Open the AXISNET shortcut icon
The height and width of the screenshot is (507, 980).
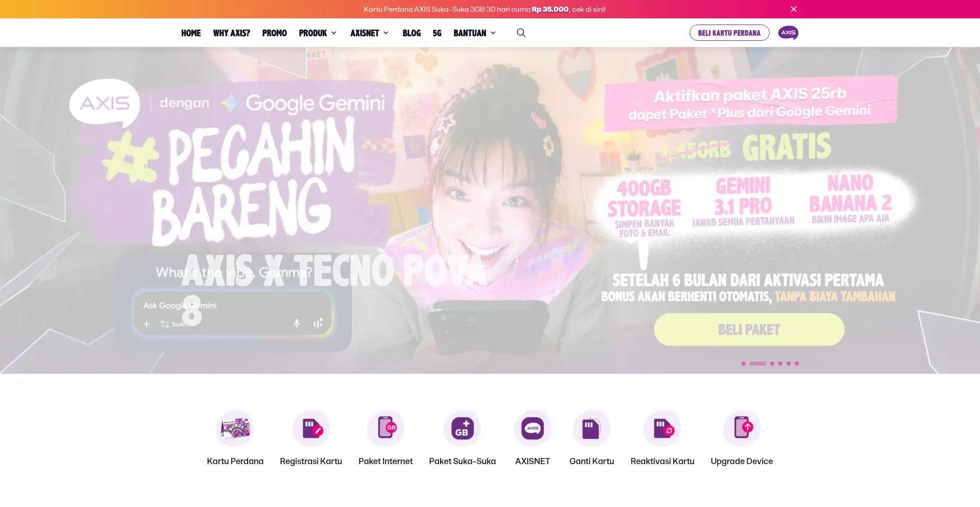pos(532,428)
